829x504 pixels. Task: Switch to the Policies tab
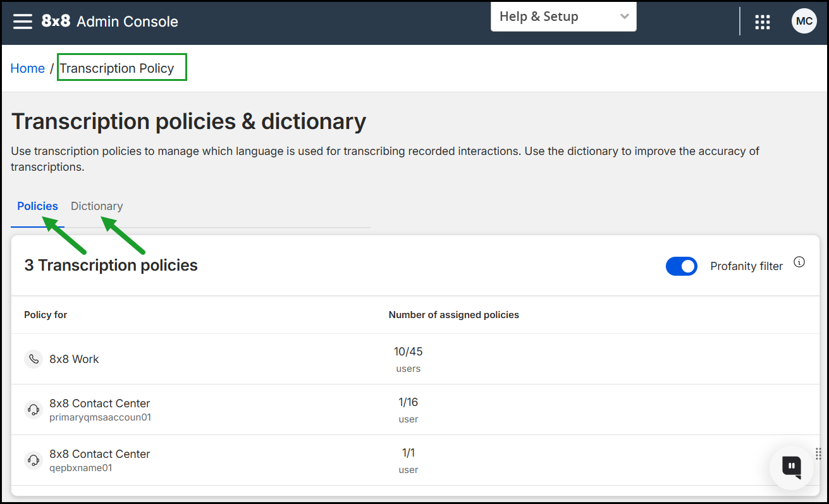[38, 206]
